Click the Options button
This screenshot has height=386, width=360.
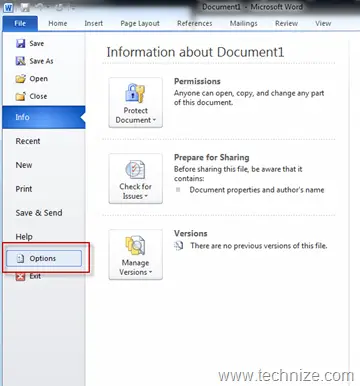click(x=44, y=258)
